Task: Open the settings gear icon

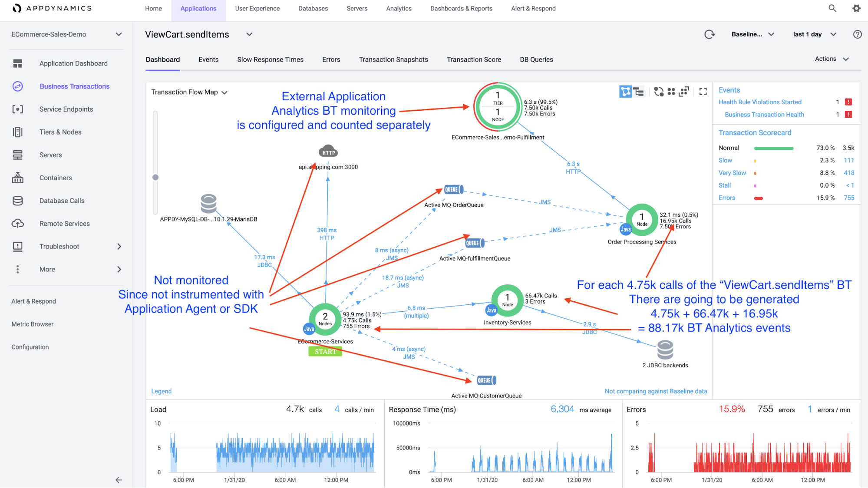Action: point(856,8)
